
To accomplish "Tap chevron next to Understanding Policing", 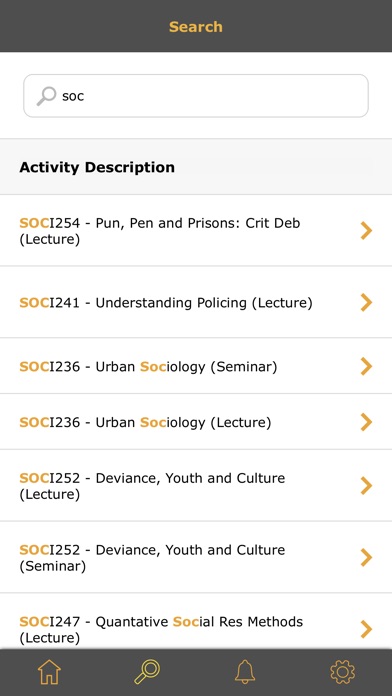I will click(x=366, y=302).
